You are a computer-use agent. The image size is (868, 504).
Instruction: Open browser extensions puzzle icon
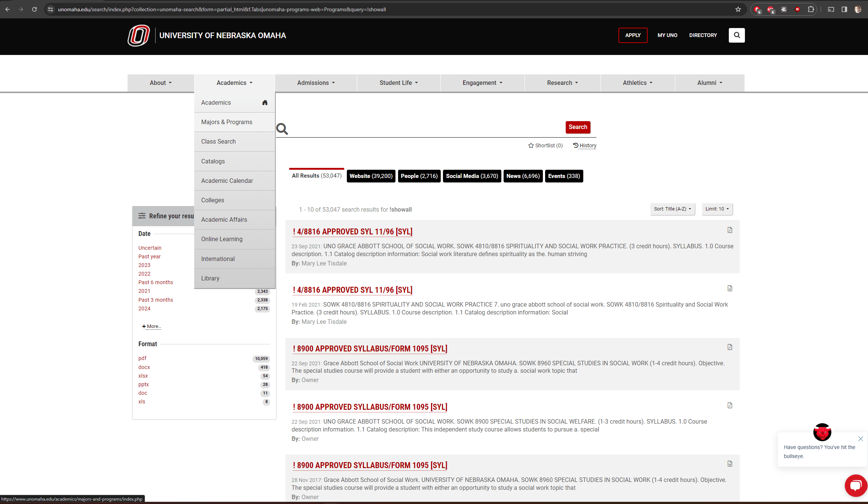click(x=810, y=9)
